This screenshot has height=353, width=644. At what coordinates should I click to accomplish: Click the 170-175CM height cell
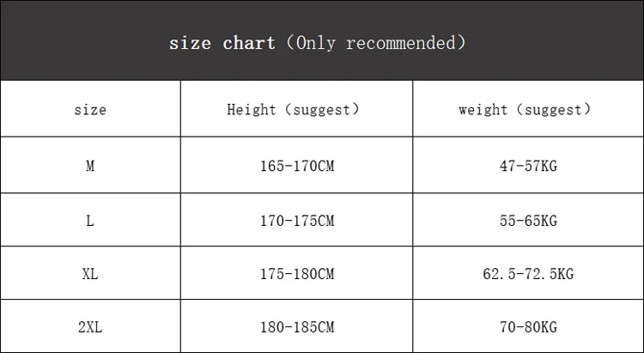click(296, 221)
